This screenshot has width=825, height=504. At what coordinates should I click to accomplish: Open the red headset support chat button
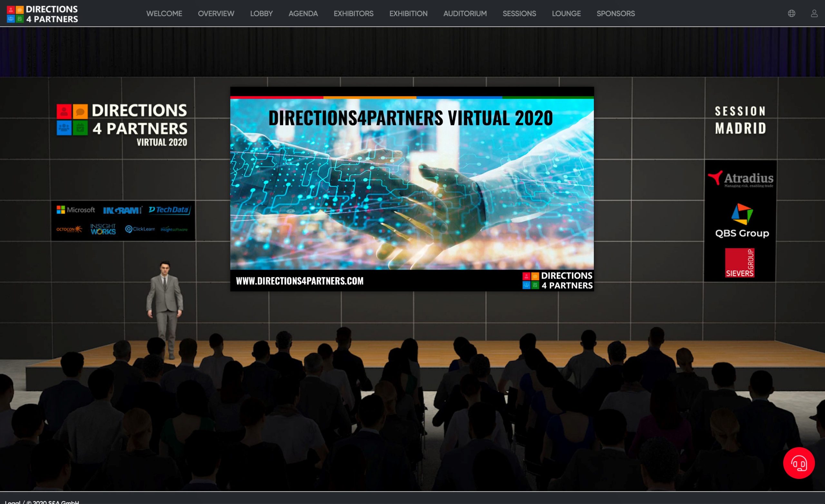[x=799, y=463]
